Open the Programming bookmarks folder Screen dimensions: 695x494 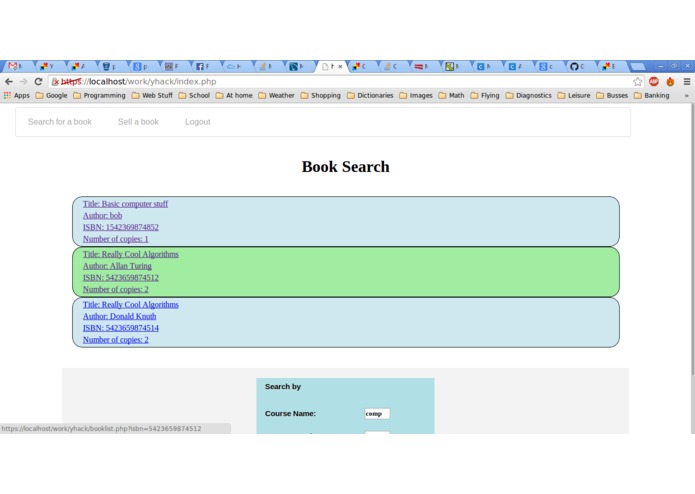pos(99,95)
